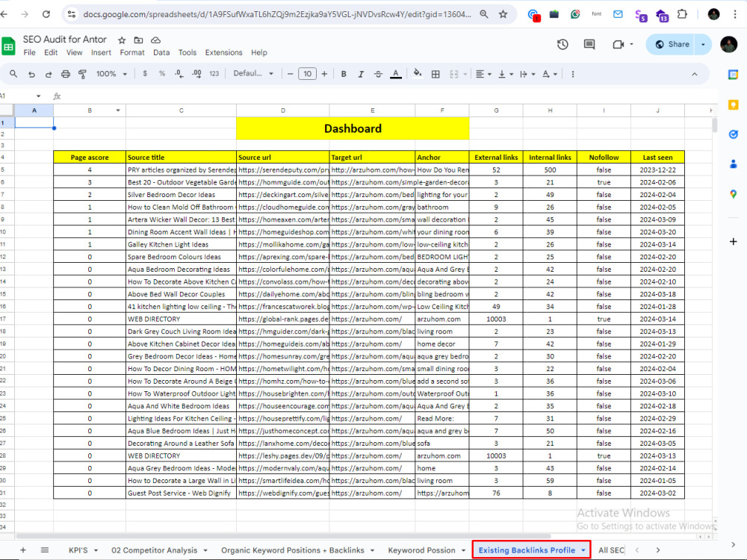Click the Move to folder icon

point(139,40)
